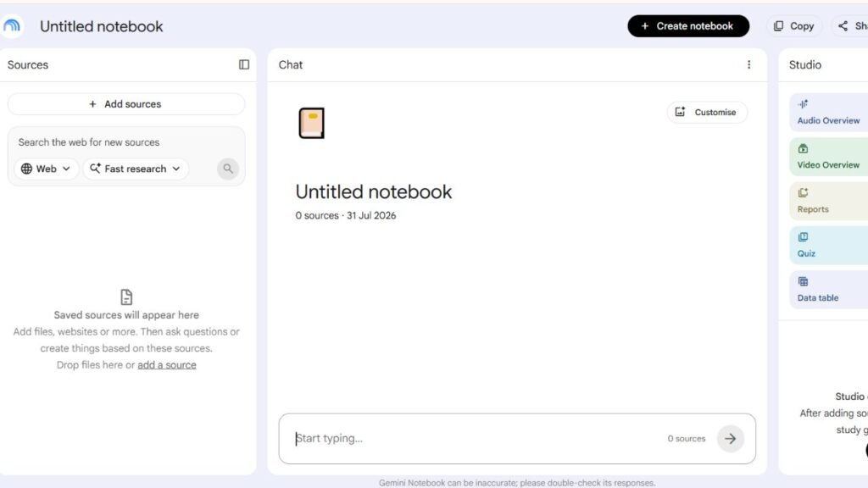The height and width of the screenshot is (488, 868).
Task: Click the '0 sources' counter in chat box
Action: (x=687, y=439)
